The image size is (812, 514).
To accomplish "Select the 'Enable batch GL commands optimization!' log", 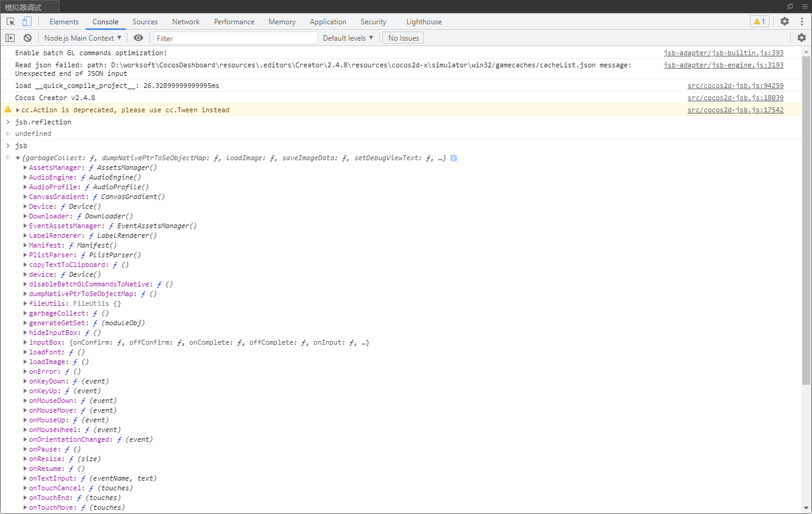I will coord(91,53).
